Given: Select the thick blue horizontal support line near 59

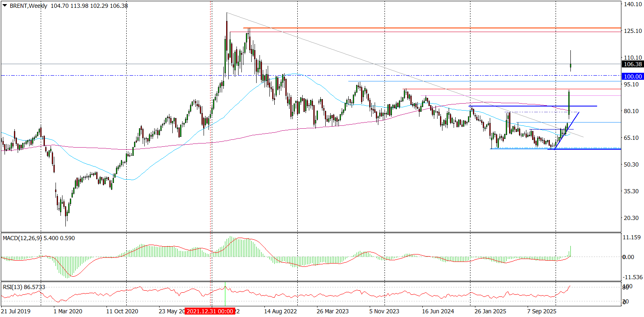Looking at the screenshot, I should pyautogui.click(x=596, y=149).
